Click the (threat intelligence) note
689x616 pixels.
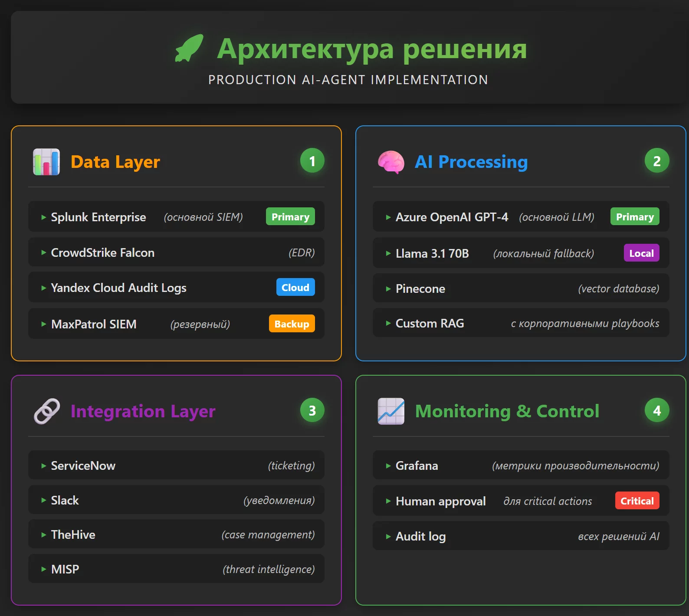point(269,570)
